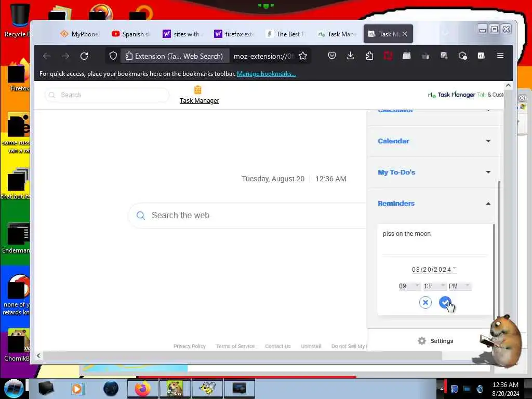532x399 pixels.
Task: Open the Extensions puzzle icon
Action: point(369,56)
